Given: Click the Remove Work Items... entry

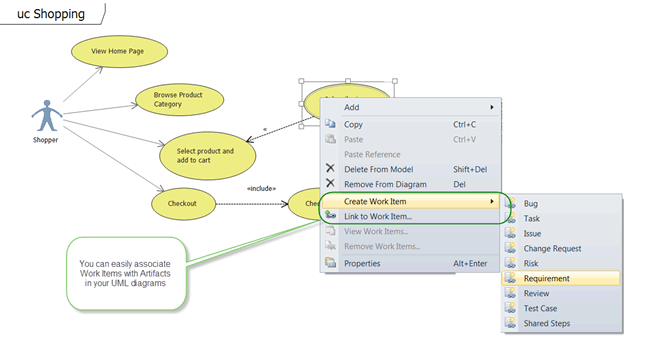Looking at the screenshot, I should tap(410, 246).
